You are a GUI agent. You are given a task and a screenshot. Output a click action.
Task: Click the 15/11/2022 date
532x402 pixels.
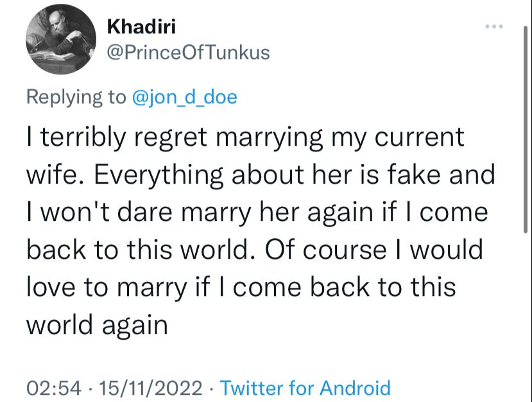[151, 388]
